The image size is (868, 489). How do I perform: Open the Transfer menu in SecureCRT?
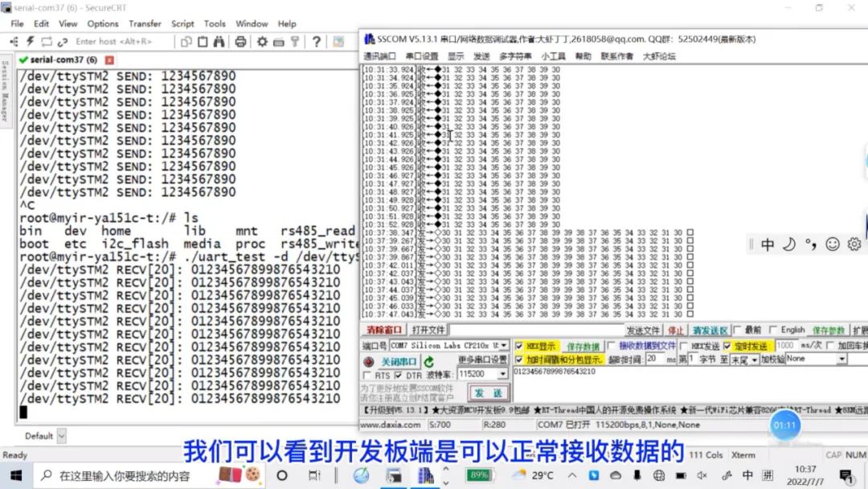pyautogui.click(x=145, y=24)
